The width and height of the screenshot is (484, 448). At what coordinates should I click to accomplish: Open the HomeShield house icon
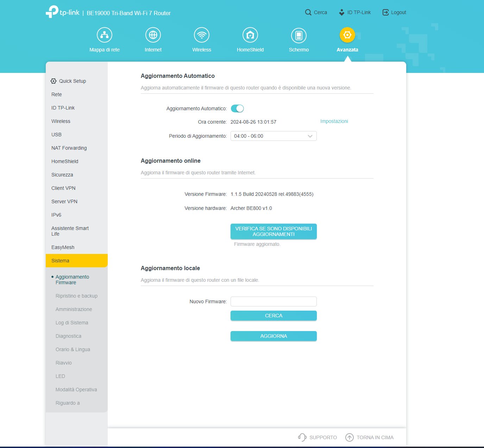(x=250, y=35)
